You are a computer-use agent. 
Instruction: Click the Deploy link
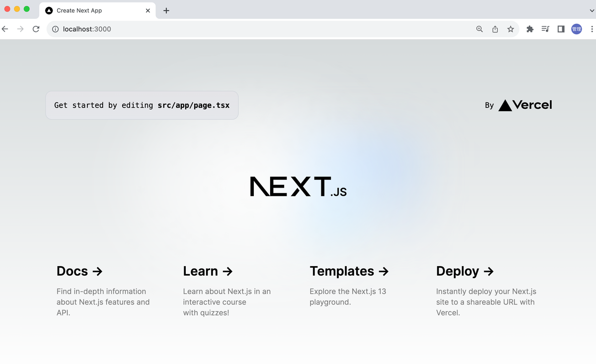coord(465,271)
